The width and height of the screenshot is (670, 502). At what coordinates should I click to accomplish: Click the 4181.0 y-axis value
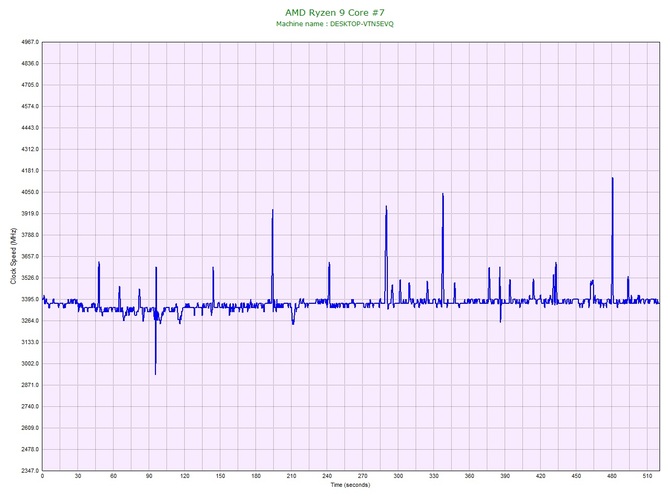(x=30, y=171)
